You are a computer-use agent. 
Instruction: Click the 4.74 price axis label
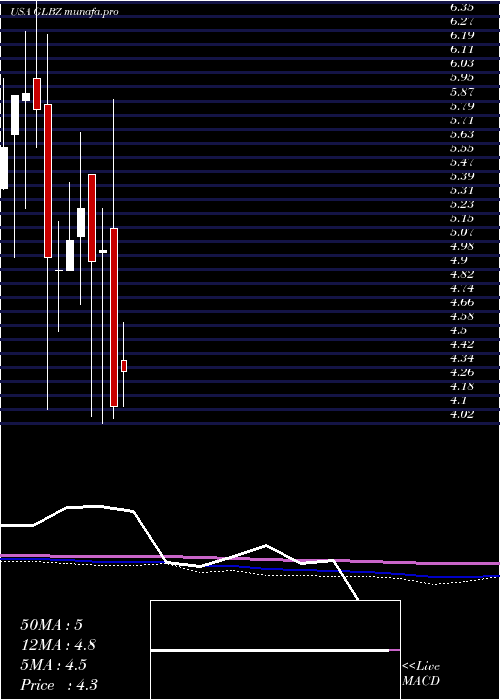[462, 289]
